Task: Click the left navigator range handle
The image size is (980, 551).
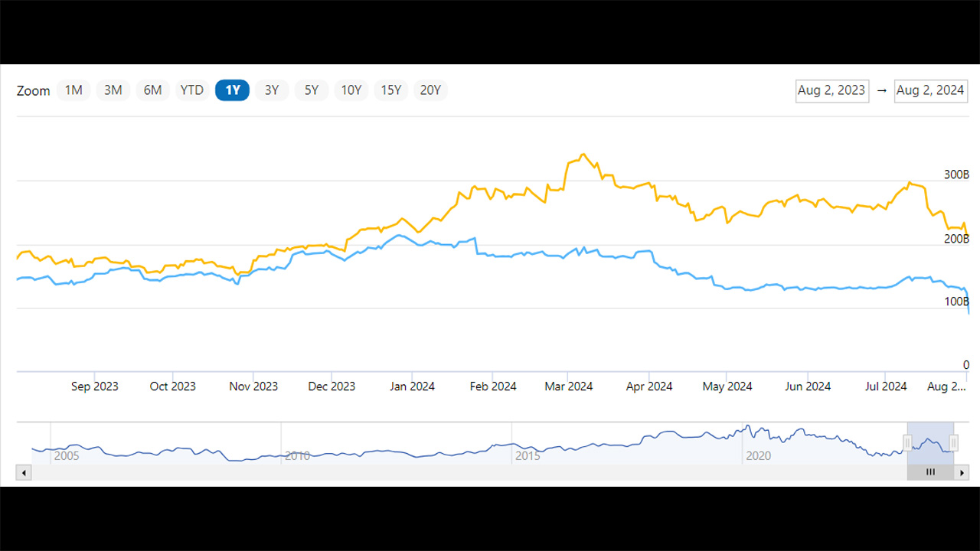Action: coord(907,442)
